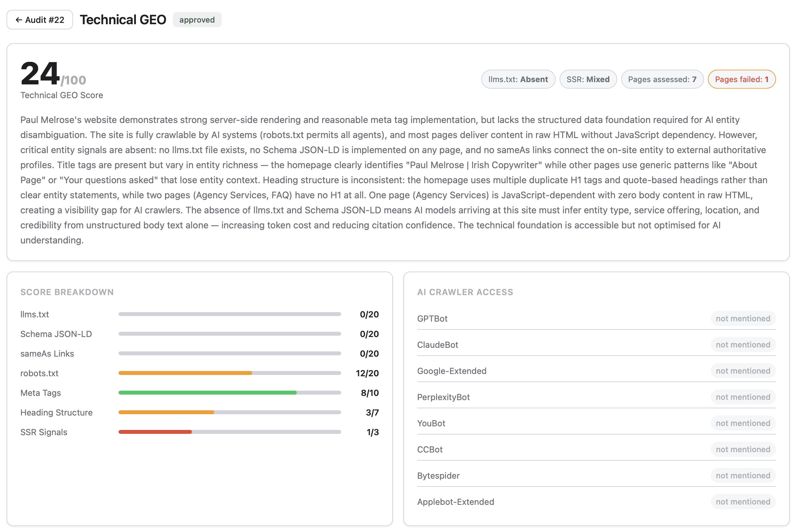Click the robots.txt score bar
795x532 pixels.
coord(230,373)
